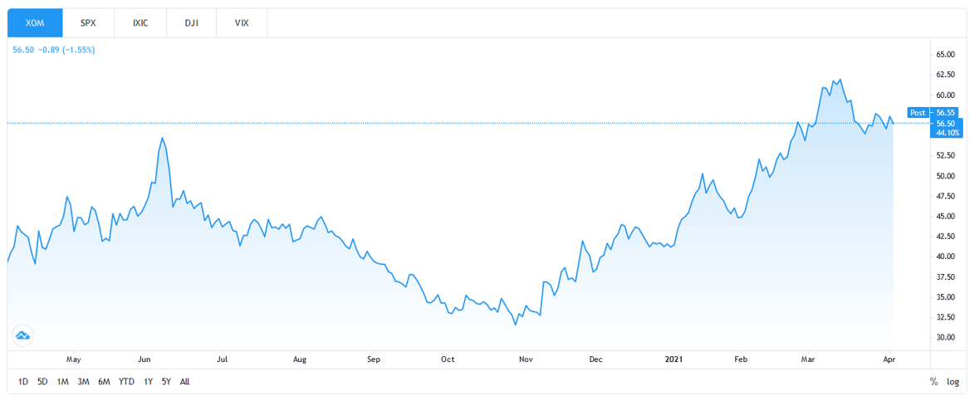Choose the 3M time range
Viewport: 980px width, 406px height.
(x=83, y=382)
